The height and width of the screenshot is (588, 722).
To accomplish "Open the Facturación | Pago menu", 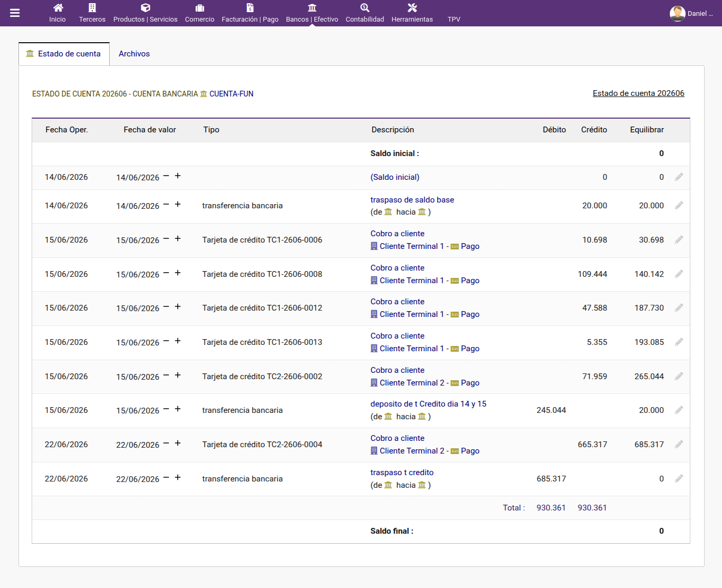I will [x=250, y=13].
